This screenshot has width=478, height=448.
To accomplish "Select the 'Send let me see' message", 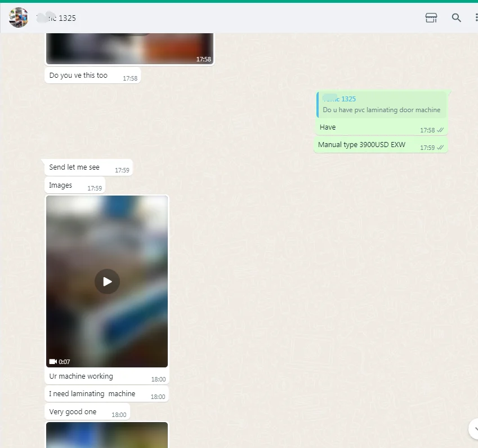I will pyautogui.click(x=88, y=167).
